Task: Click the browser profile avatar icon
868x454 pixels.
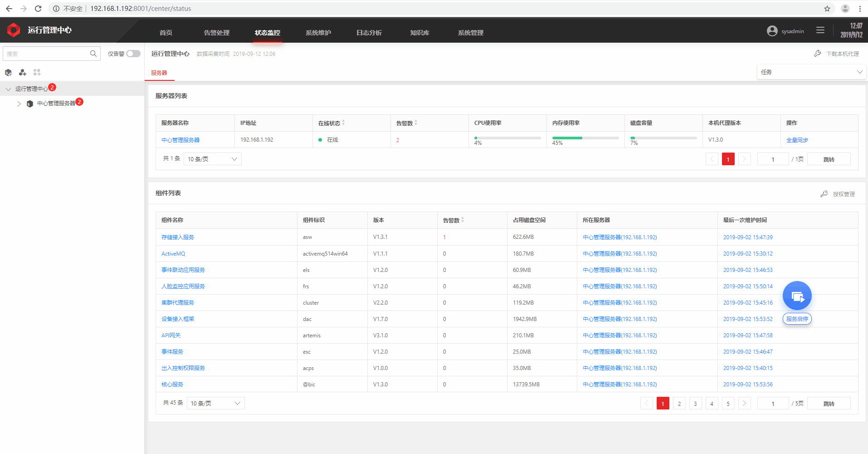Action: (x=845, y=9)
